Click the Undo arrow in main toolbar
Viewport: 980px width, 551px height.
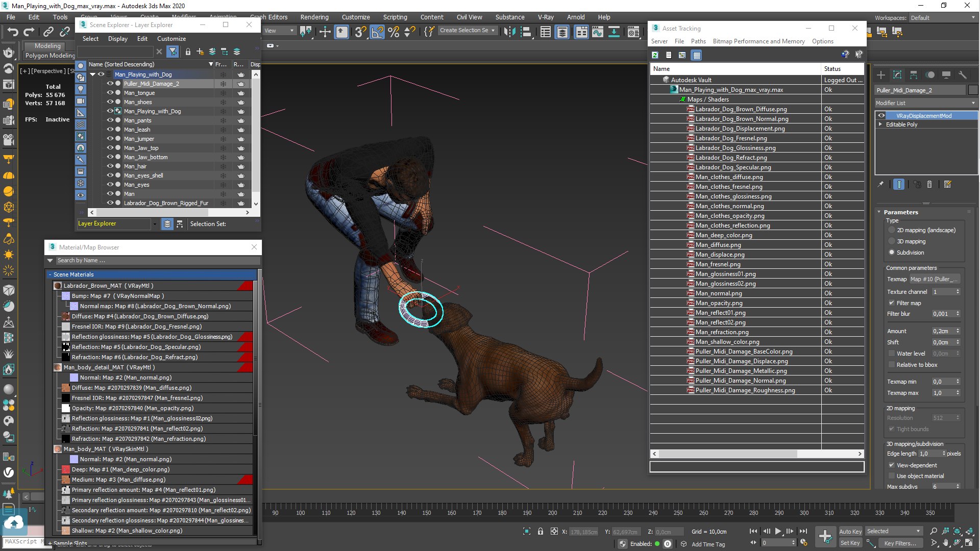point(13,32)
